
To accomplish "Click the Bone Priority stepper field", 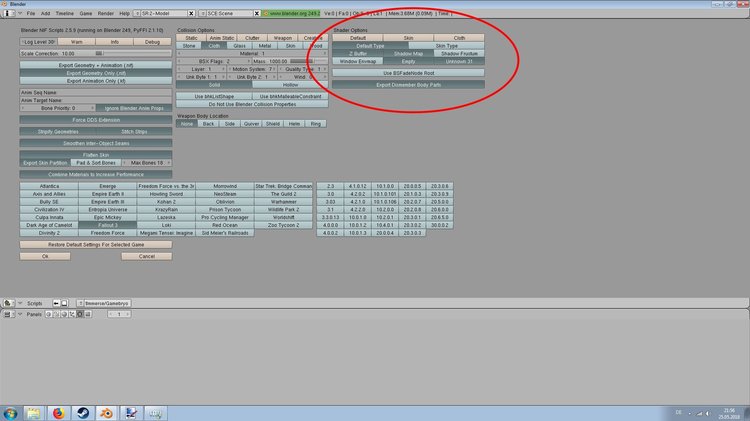I will pos(58,108).
